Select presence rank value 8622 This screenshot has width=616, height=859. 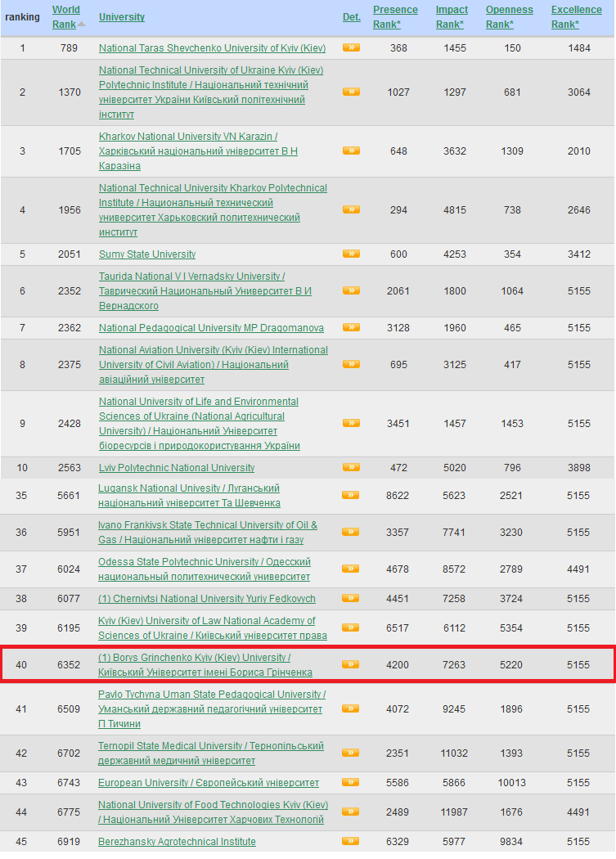coord(398,496)
